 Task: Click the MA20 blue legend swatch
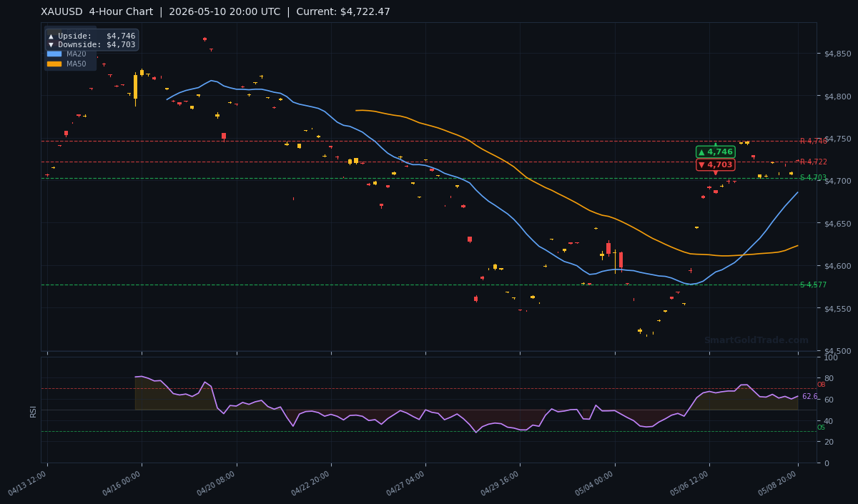pyautogui.click(x=54, y=54)
